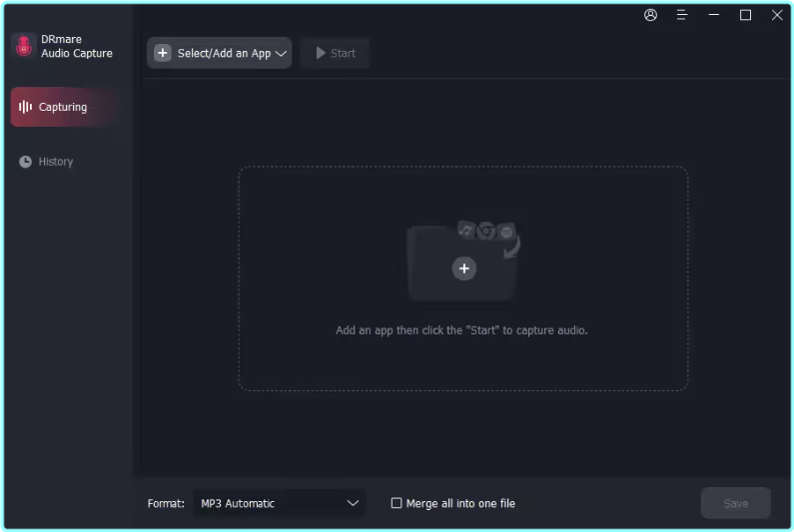Enable Merge all into one file

[397, 503]
